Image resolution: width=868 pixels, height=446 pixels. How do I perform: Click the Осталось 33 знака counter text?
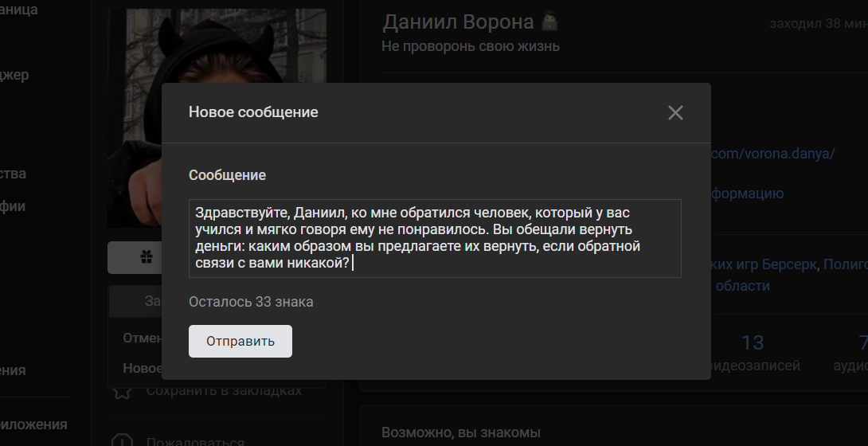click(x=251, y=302)
